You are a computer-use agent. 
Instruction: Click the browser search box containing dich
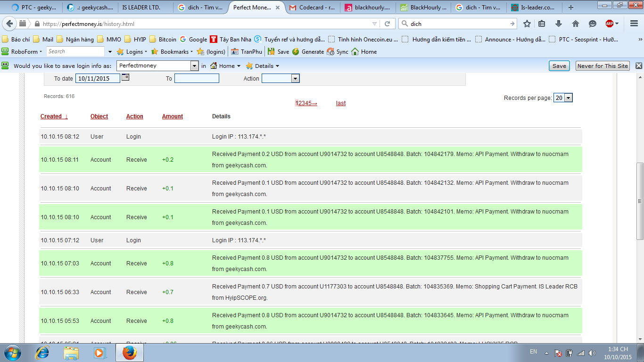point(457,24)
